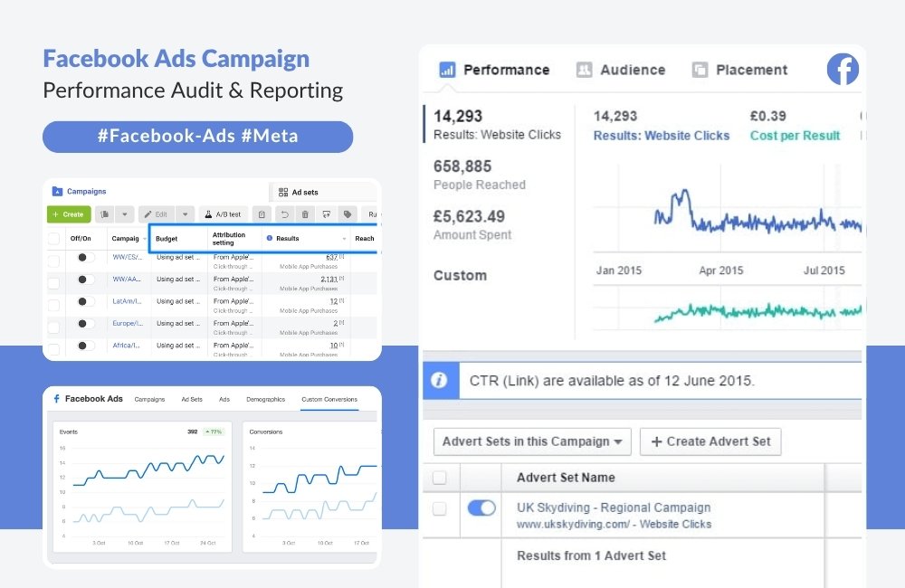Toggle the Europe campaign switch
Viewport: 905px width, 588px height.
coord(85,323)
